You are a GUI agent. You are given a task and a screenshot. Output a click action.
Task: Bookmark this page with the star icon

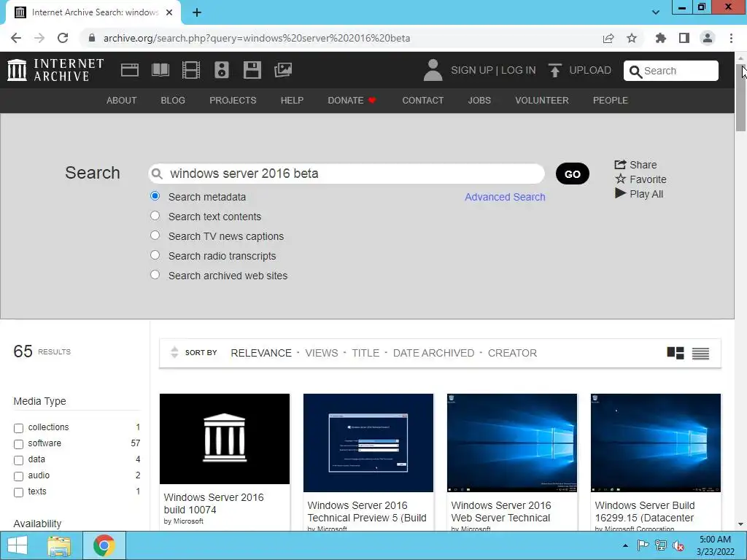click(x=632, y=38)
